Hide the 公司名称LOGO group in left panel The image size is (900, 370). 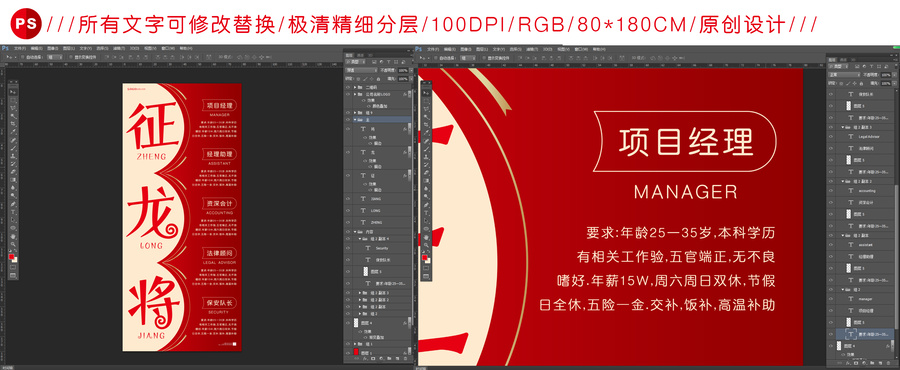pos(348,94)
